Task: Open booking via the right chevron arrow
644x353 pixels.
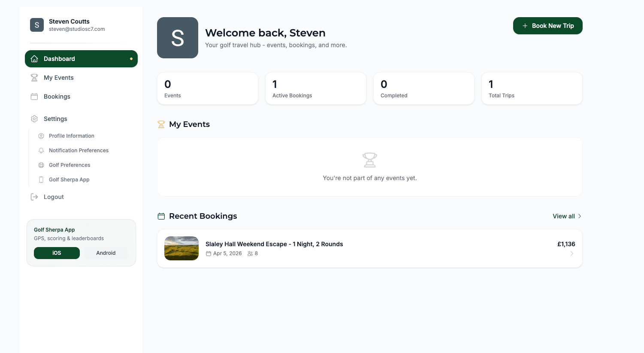Action: point(572,253)
